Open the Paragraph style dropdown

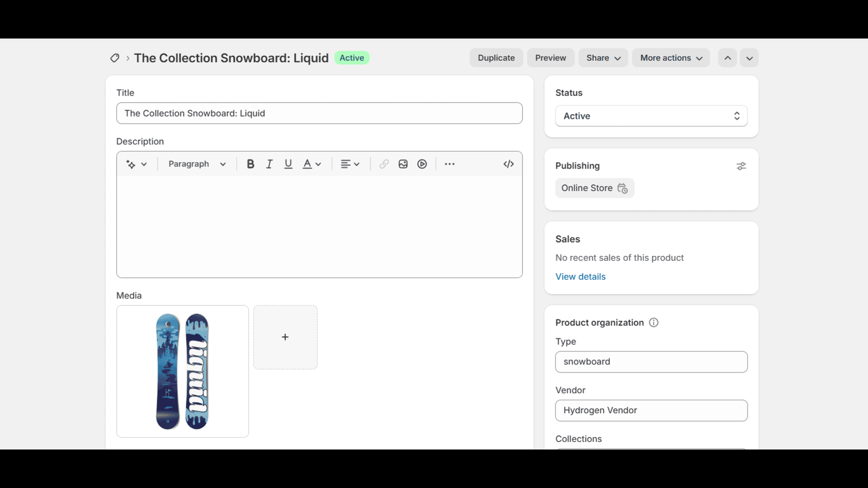pos(196,163)
